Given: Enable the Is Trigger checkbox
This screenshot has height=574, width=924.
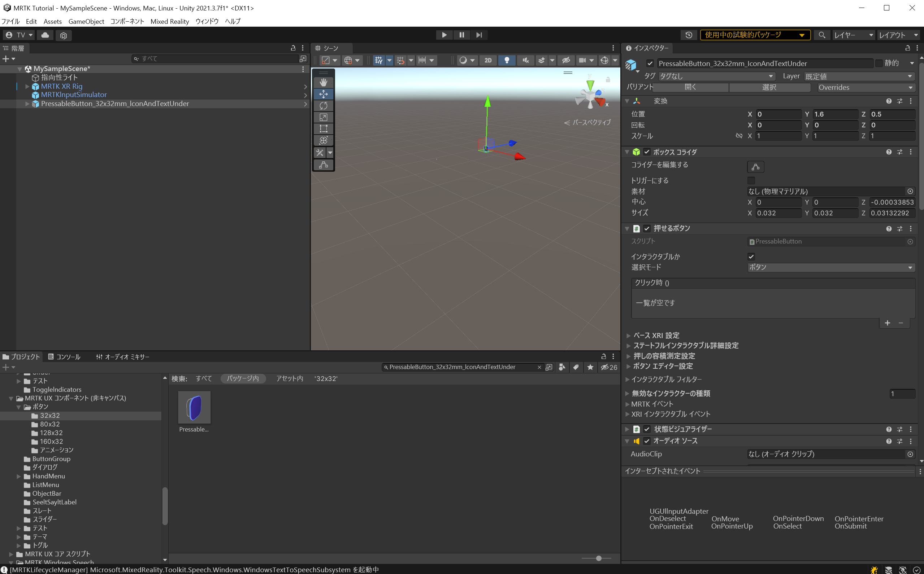Looking at the screenshot, I should click(751, 180).
